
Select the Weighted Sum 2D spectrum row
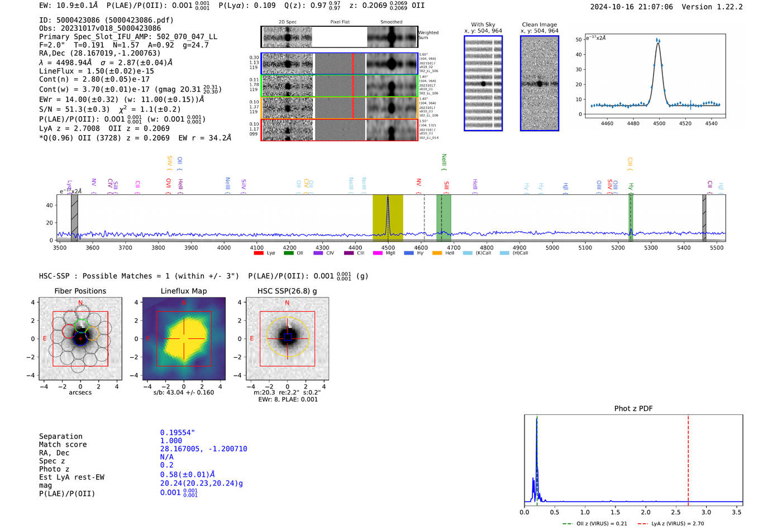point(339,37)
